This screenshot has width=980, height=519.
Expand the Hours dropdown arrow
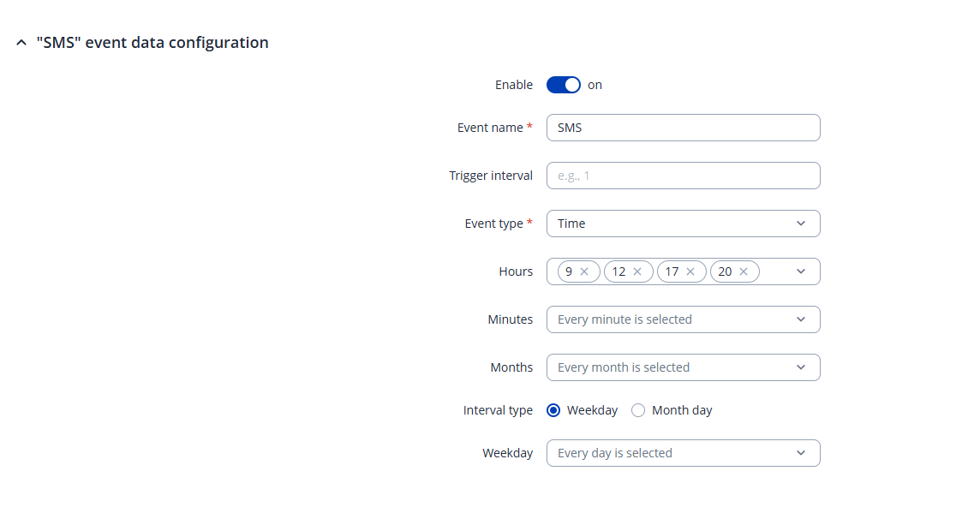pos(801,271)
